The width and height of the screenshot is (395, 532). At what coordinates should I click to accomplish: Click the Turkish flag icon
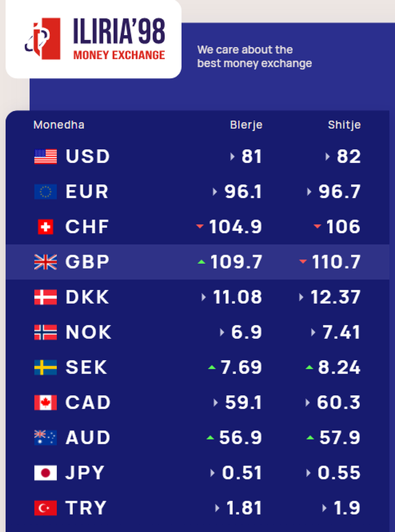45,508
